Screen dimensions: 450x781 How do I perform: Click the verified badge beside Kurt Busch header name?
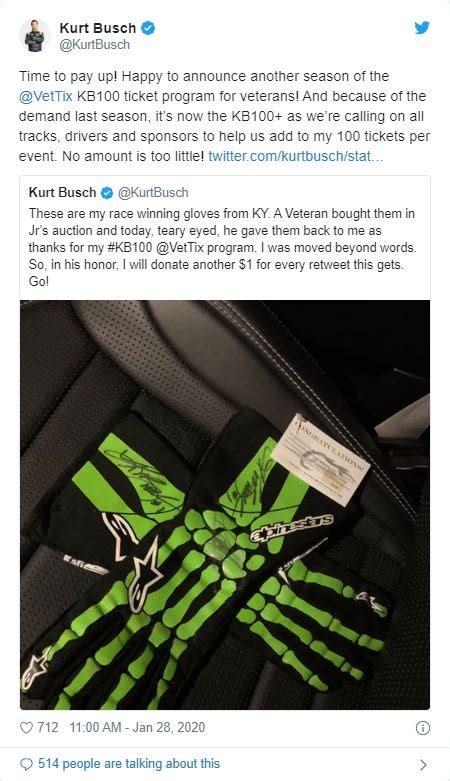(148, 28)
